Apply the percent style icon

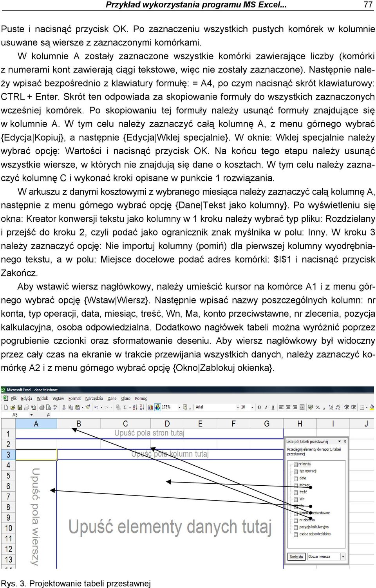coord(318,407)
